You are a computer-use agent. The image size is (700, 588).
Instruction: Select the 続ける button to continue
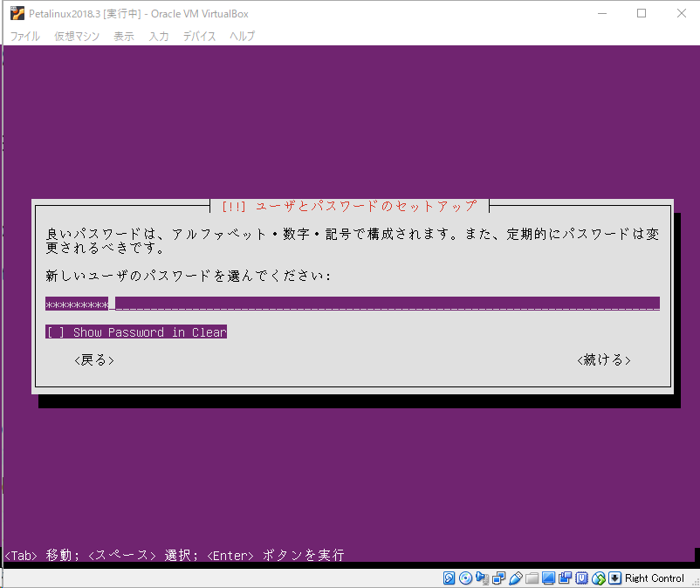(604, 359)
